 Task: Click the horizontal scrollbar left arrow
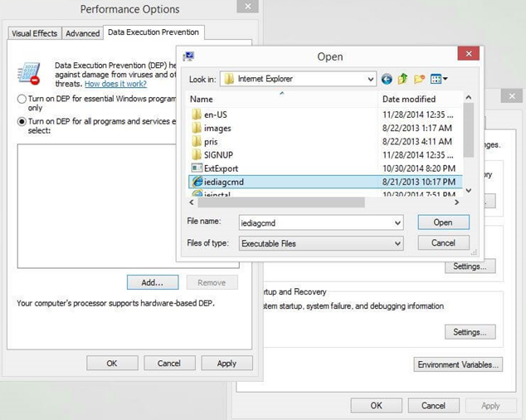coord(192,202)
